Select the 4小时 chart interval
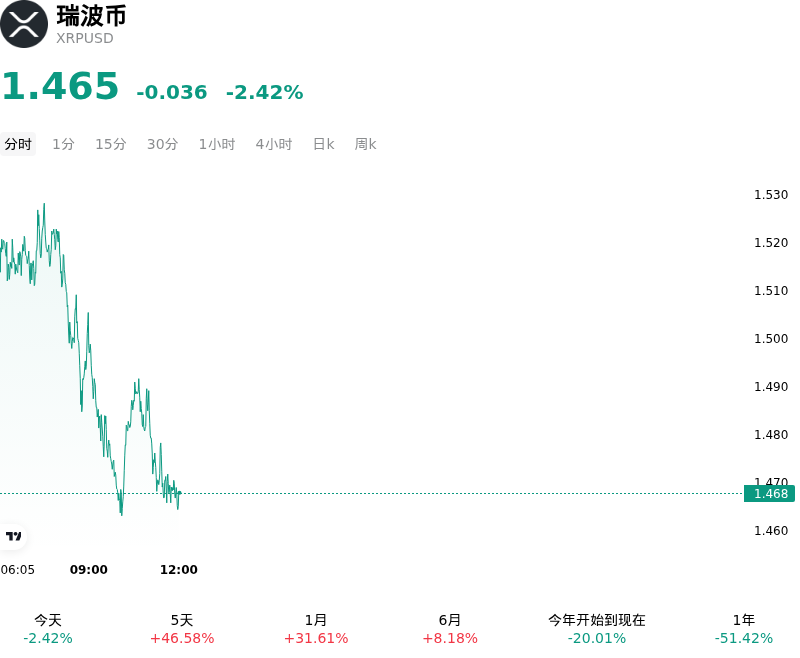This screenshot has height=658, width=800. tap(274, 144)
